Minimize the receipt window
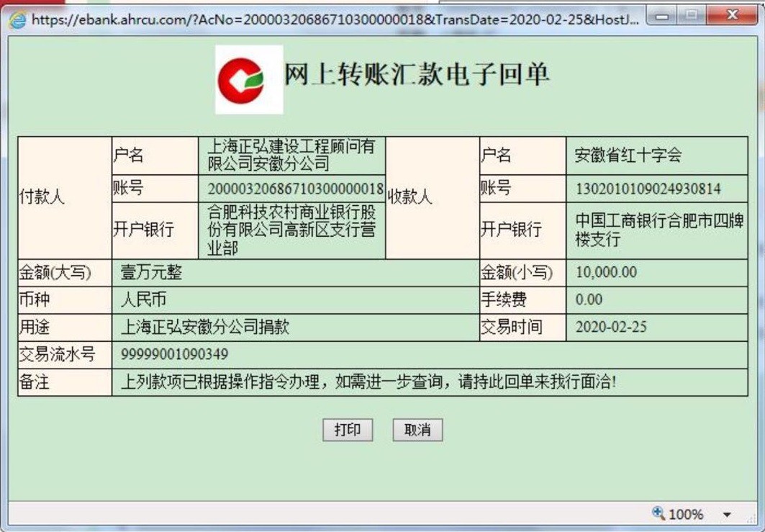The image size is (765, 532). [x=663, y=16]
